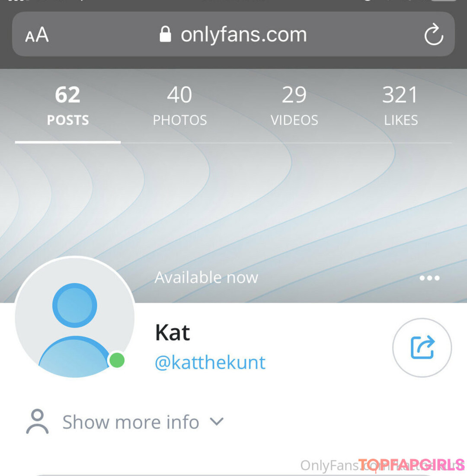Click the Kat display name
The width and height of the screenshot is (467, 476).
coord(173,333)
